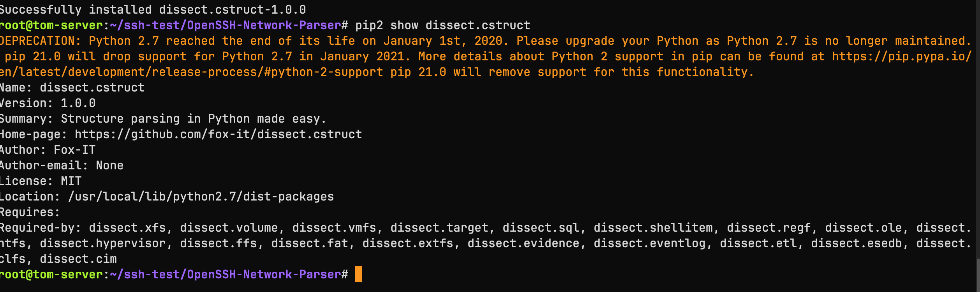The image size is (980, 292).
Task: Click 'dissect.cim' at the list end
Action: point(78,259)
